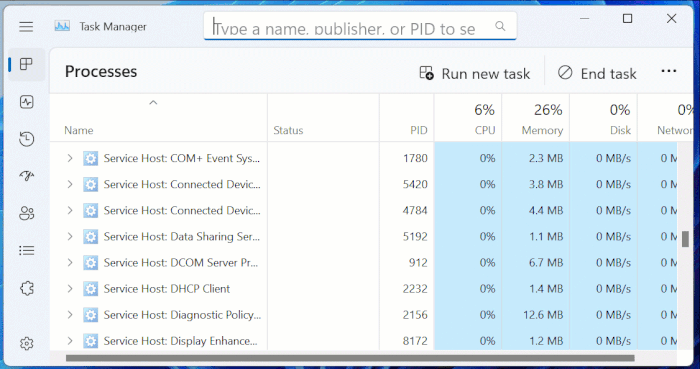
Task: Click PID value 4784
Action: pos(415,211)
